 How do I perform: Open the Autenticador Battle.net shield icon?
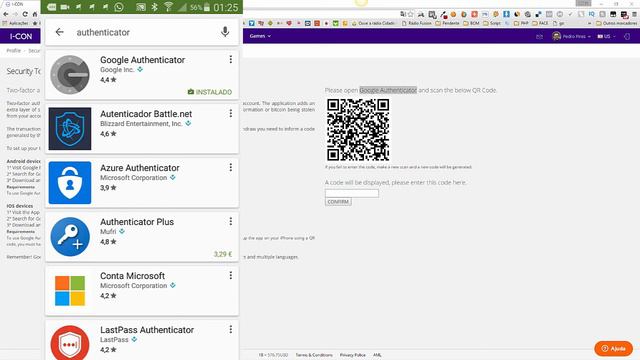(x=70, y=129)
